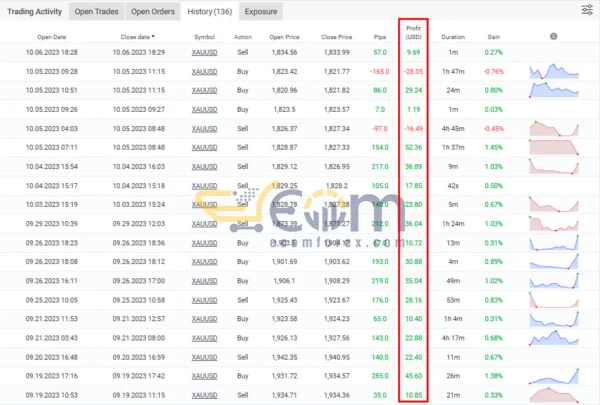Sort by Gain column header
This screenshot has width=600, height=405.
pyautogui.click(x=494, y=37)
